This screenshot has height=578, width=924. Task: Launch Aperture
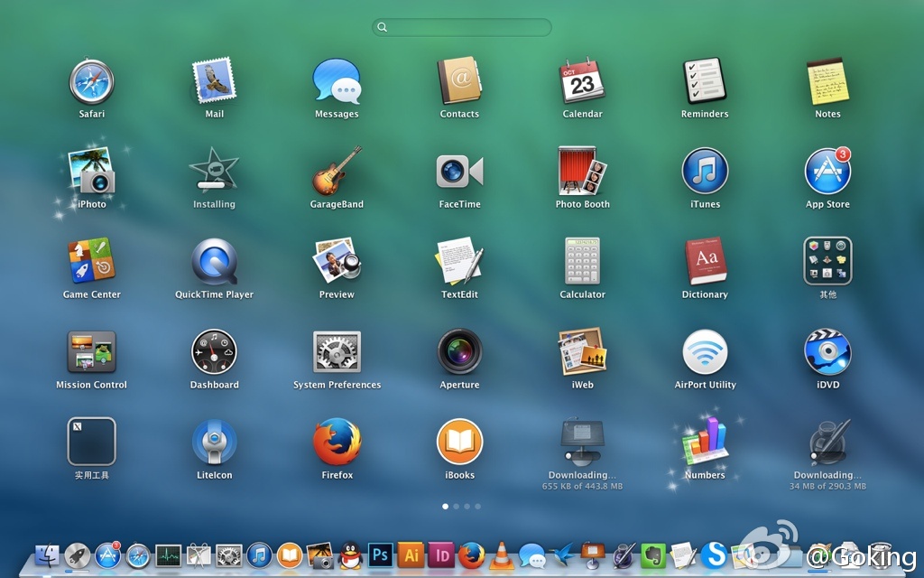tap(459, 351)
